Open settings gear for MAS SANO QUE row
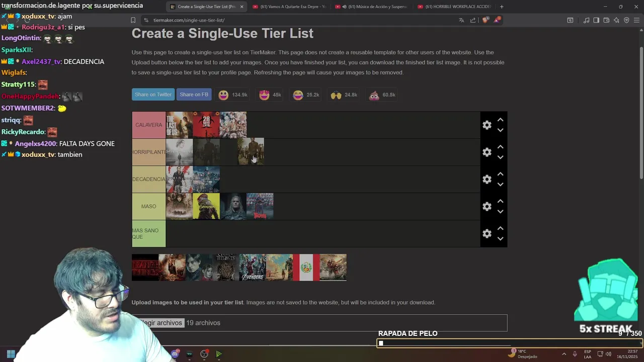644x362 pixels. pyautogui.click(x=487, y=234)
